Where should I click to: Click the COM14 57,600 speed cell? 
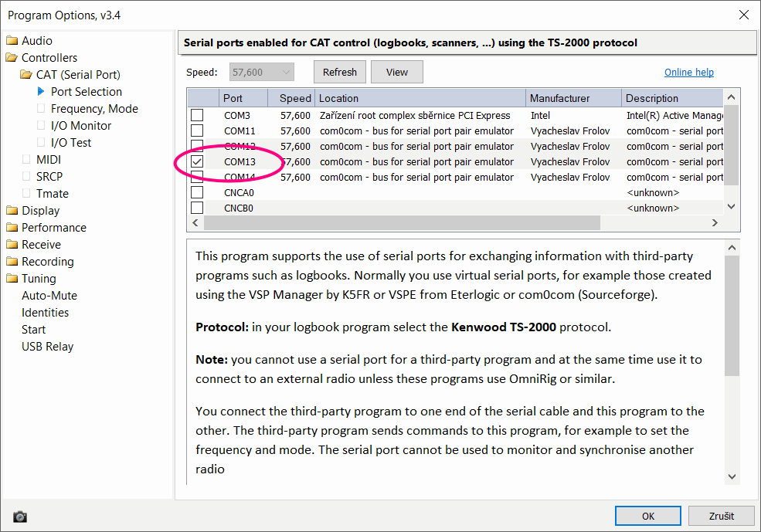tap(295, 177)
